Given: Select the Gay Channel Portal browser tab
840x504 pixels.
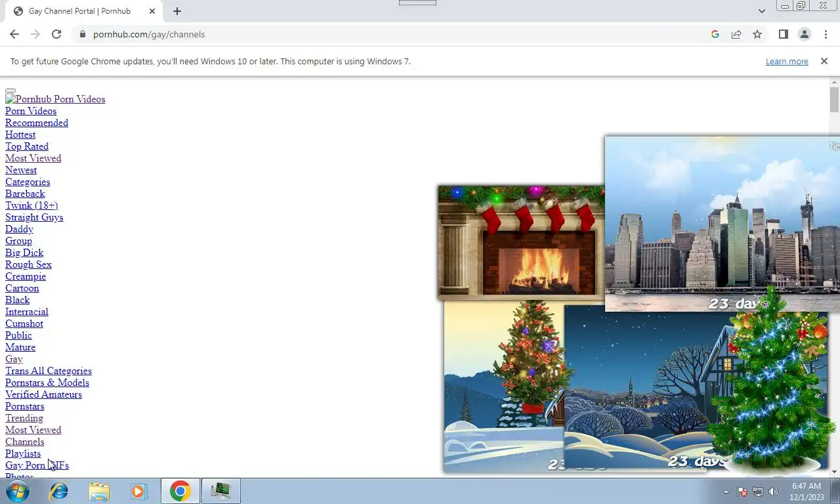Looking at the screenshot, I should coord(83,11).
